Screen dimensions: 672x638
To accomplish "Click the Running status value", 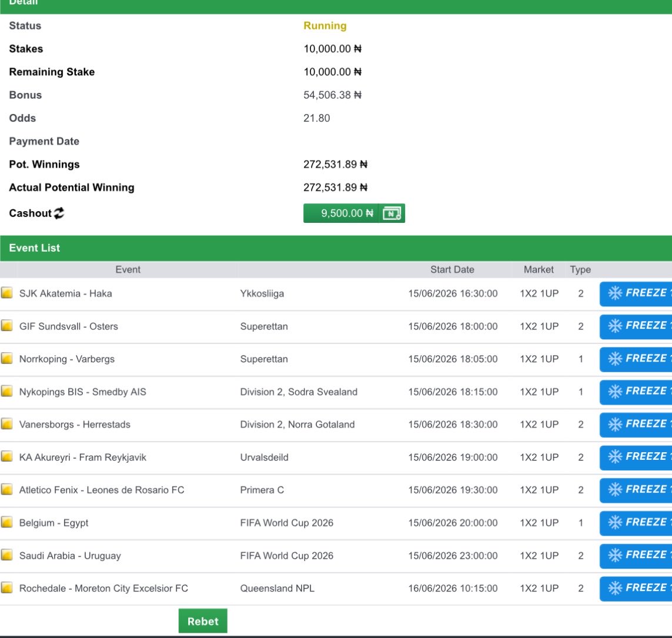I will [325, 26].
